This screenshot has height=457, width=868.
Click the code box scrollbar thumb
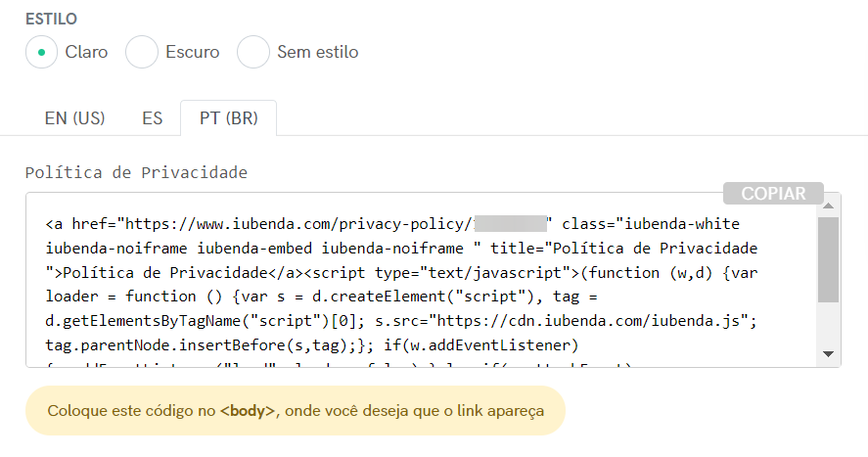pos(828,258)
